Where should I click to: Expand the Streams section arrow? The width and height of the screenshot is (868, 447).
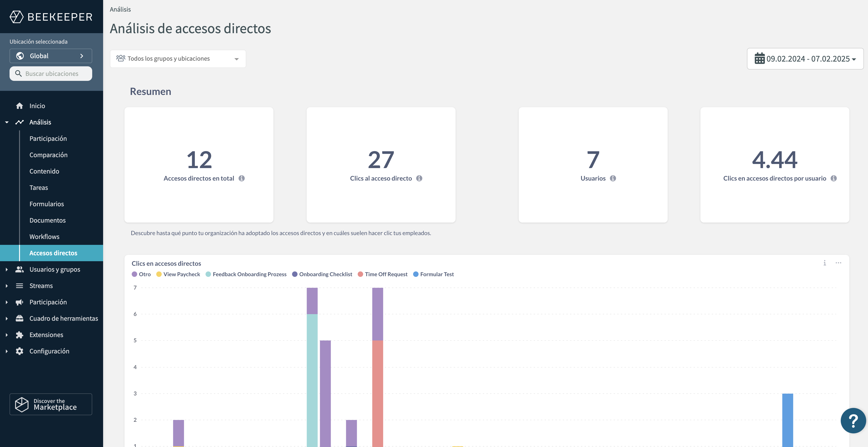click(x=7, y=286)
